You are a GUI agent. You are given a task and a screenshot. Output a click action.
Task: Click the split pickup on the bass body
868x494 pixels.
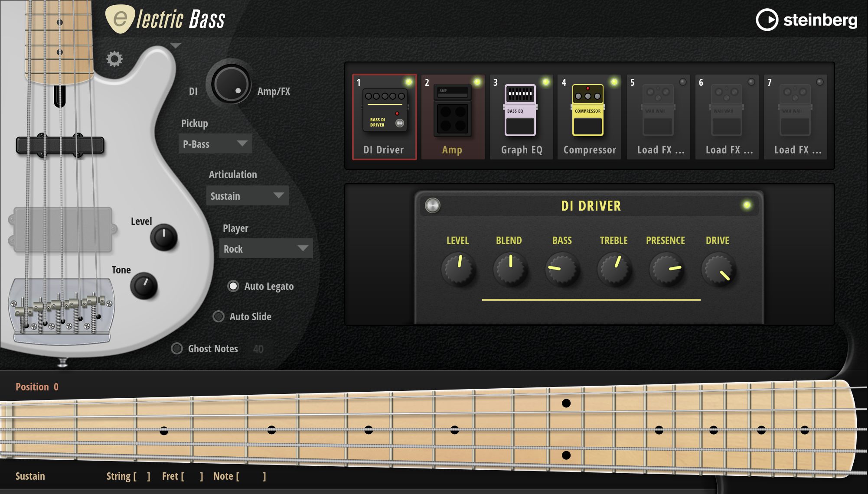click(x=60, y=145)
